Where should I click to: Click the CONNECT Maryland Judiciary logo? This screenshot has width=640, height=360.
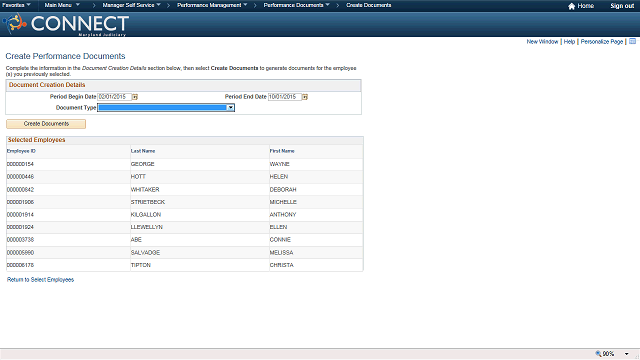click(67, 24)
